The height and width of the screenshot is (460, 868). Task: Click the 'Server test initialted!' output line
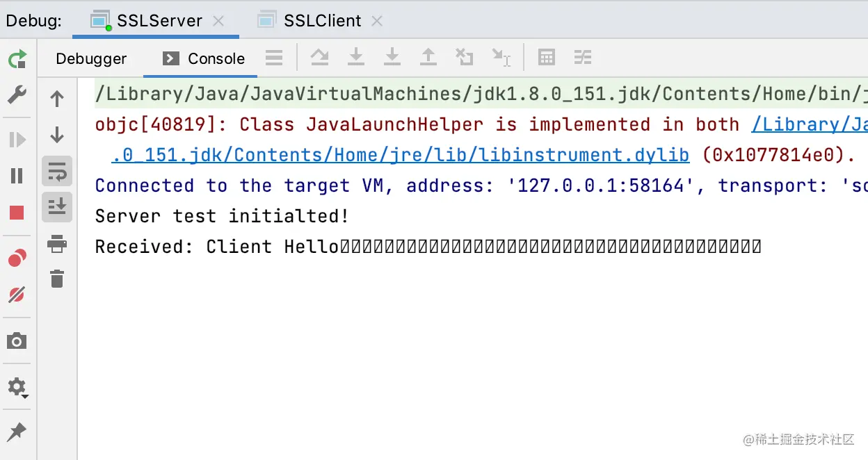pyautogui.click(x=222, y=216)
